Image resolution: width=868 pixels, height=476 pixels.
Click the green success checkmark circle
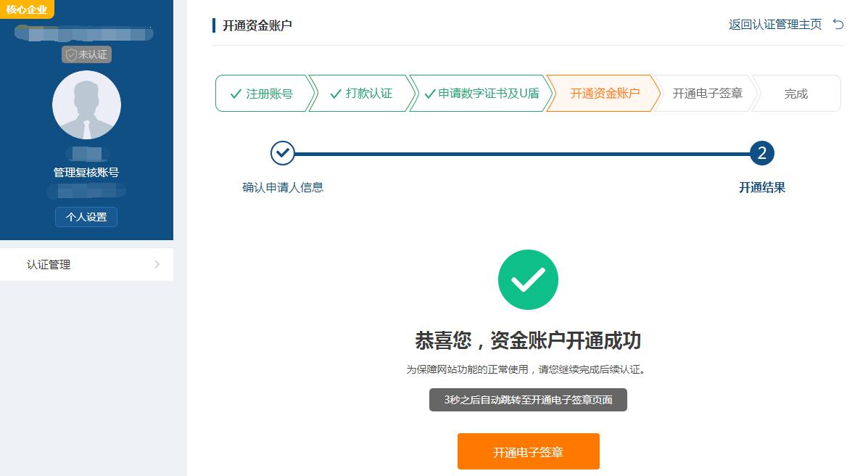tap(528, 279)
